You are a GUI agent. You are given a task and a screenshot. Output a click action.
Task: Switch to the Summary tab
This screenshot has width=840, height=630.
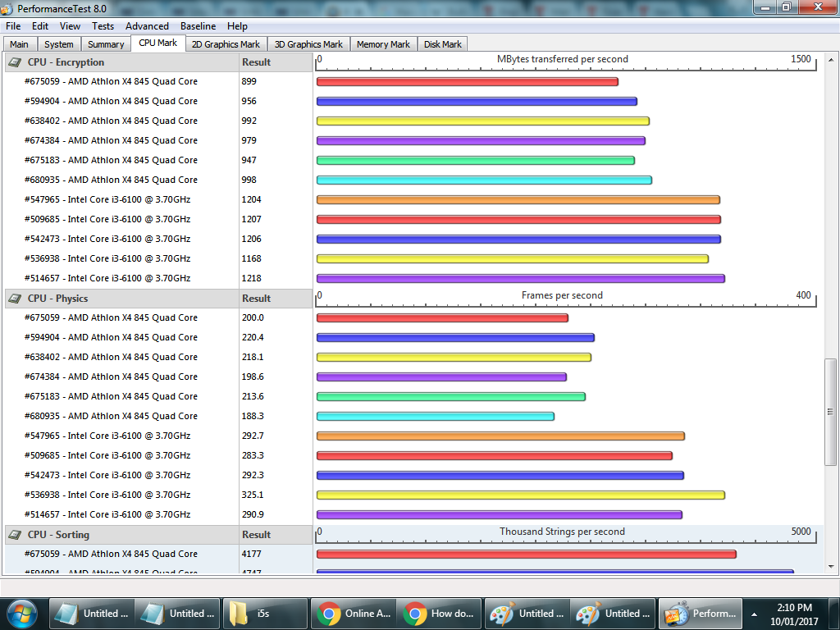point(106,44)
